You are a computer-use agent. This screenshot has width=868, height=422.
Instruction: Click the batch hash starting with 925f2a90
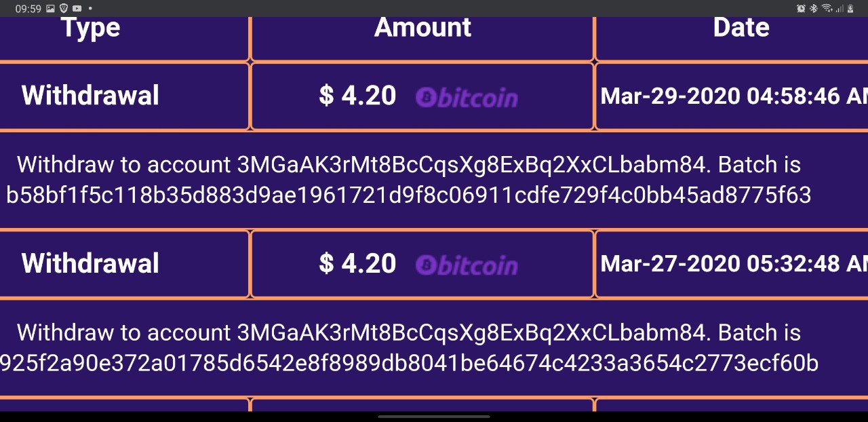(x=408, y=363)
